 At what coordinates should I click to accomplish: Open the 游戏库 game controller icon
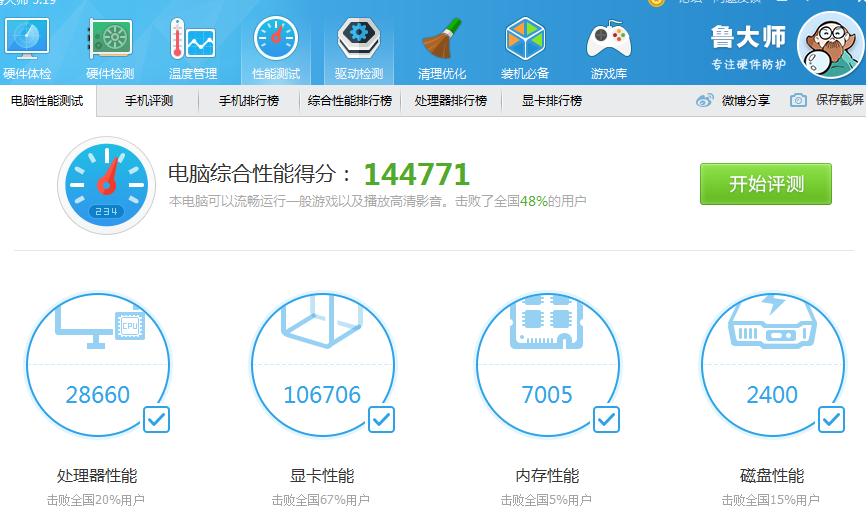609,39
